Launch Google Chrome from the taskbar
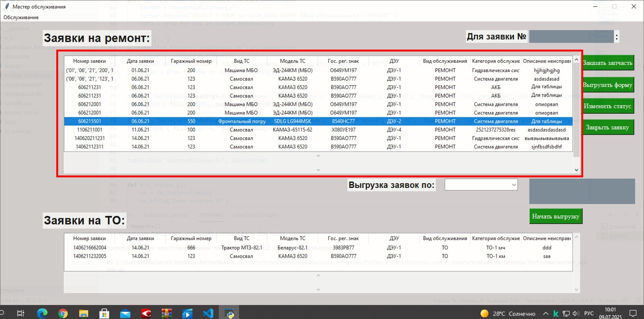 click(63, 313)
